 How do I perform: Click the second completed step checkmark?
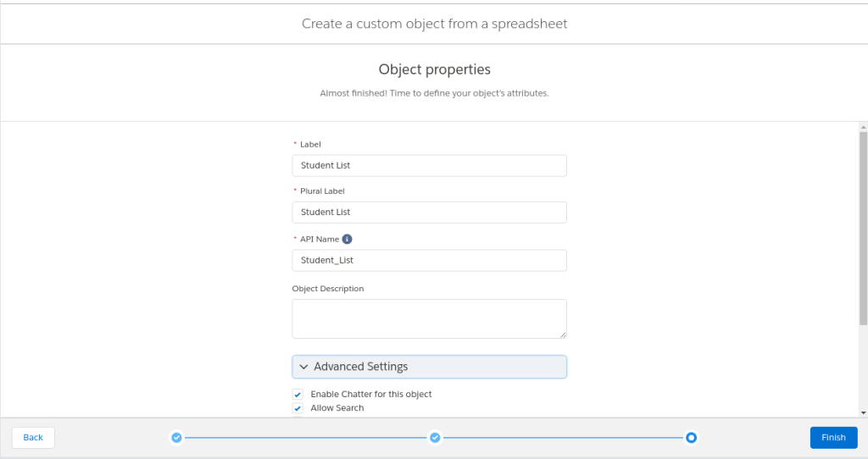435,438
